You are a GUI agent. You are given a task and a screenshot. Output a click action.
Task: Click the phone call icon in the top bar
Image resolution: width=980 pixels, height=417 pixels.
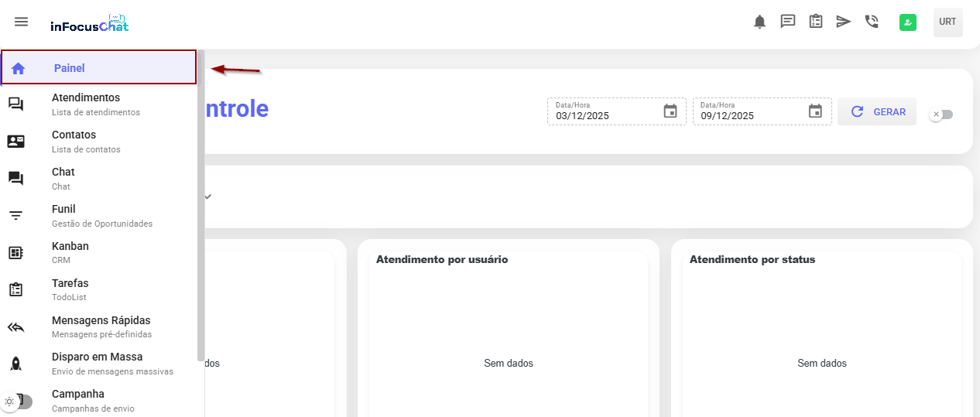click(872, 22)
